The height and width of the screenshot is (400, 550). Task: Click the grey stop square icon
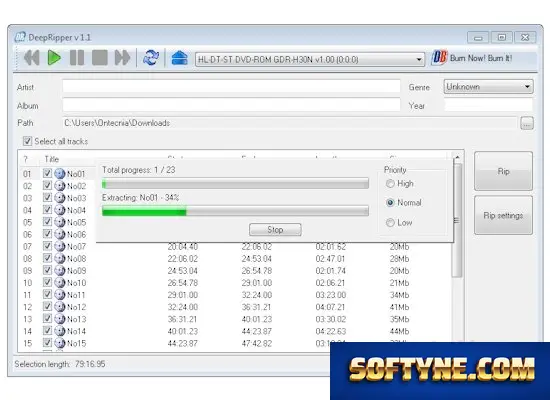(x=100, y=58)
